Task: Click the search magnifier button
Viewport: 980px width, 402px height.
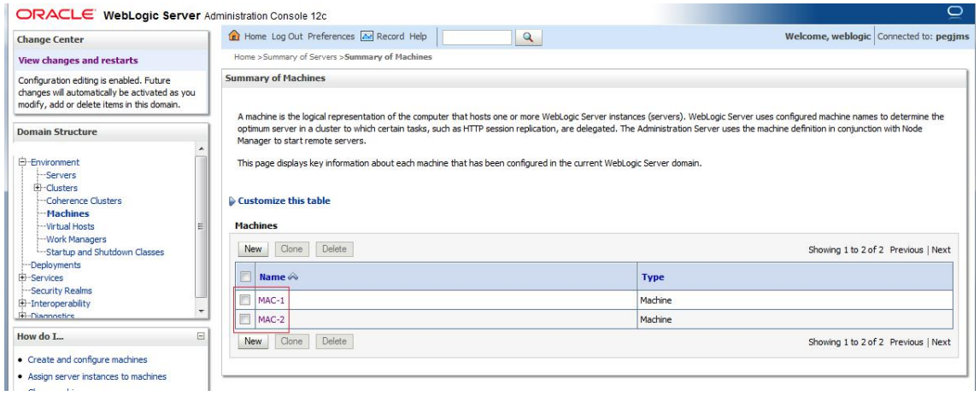Action: coord(528,38)
